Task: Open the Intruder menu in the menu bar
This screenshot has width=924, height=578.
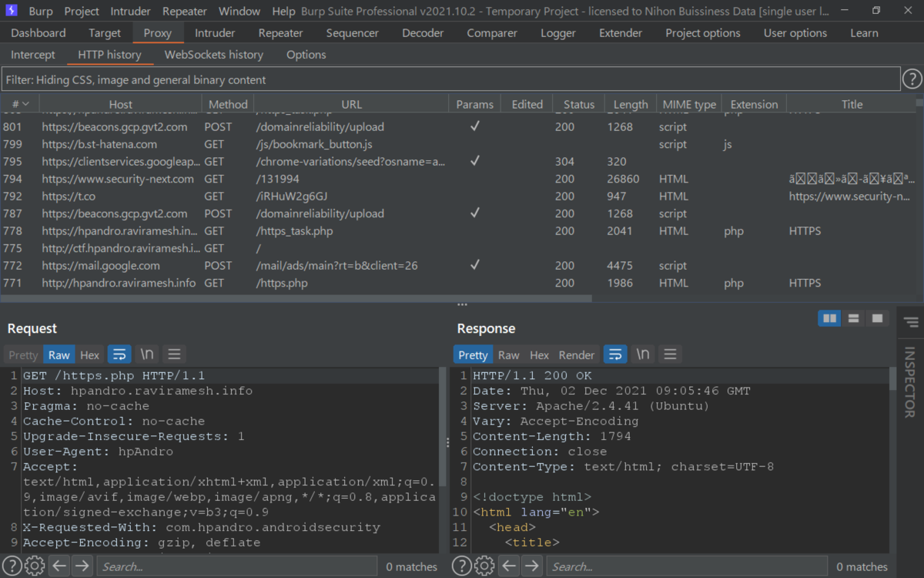Action: coord(131,12)
